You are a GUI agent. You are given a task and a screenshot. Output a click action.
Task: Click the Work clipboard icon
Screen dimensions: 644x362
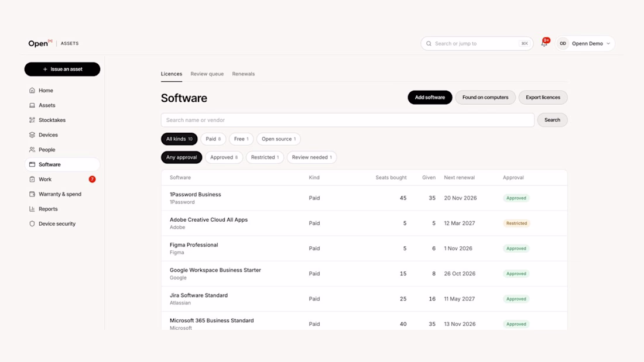tap(32, 179)
